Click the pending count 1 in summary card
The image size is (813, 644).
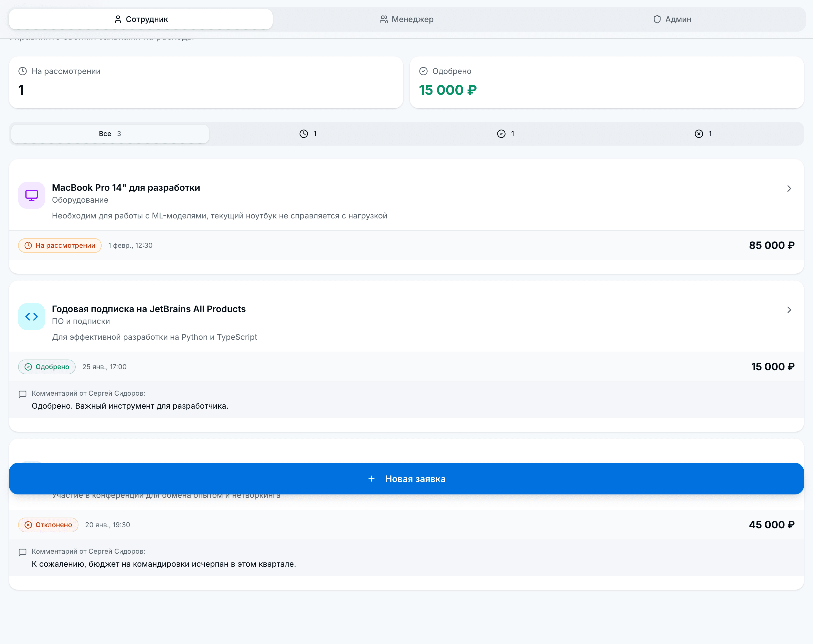(21, 90)
